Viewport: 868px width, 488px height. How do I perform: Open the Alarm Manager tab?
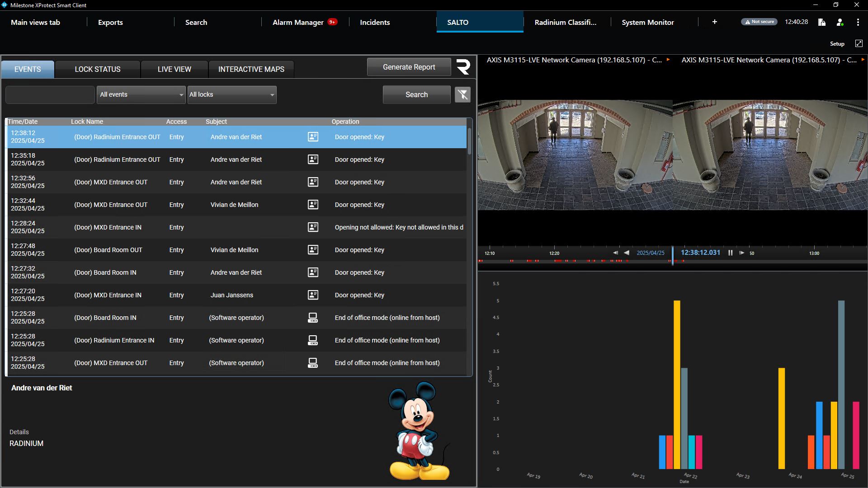coord(298,22)
